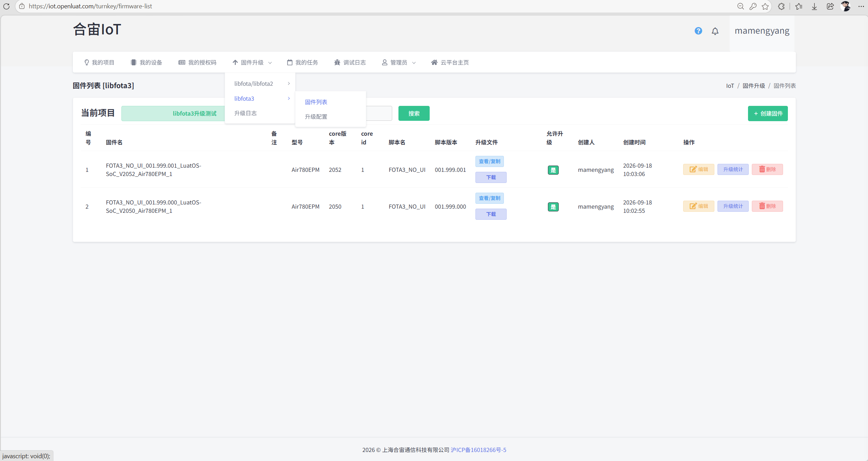Click the browser reload icon
The height and width of the screenshot is (461, 868).
tap(6, 6)
